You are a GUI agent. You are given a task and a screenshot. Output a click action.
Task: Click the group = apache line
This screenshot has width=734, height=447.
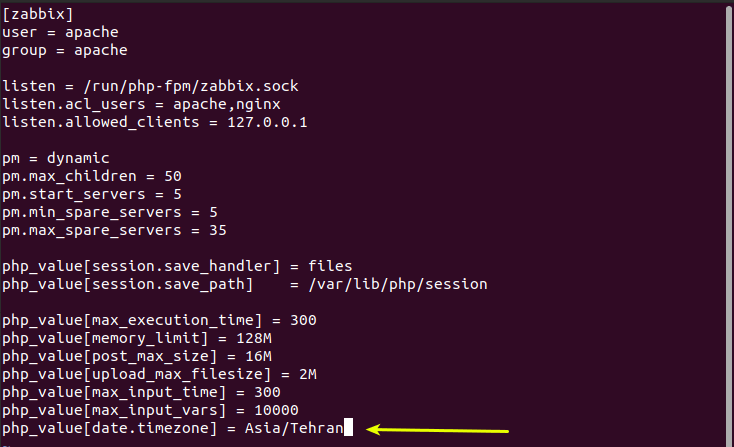tap(65, 51)
